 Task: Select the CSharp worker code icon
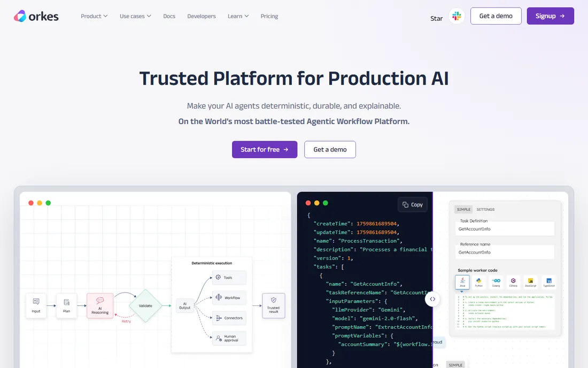click(513, 282)
